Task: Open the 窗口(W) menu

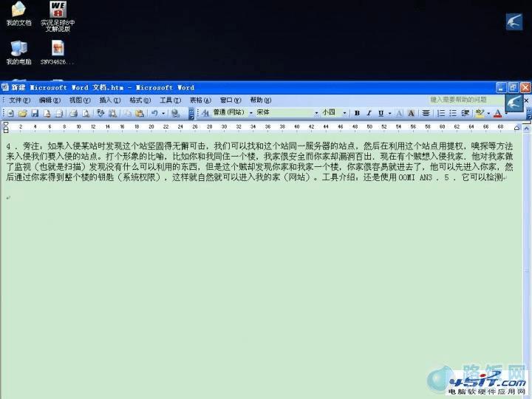Action: tap(231, 100)
